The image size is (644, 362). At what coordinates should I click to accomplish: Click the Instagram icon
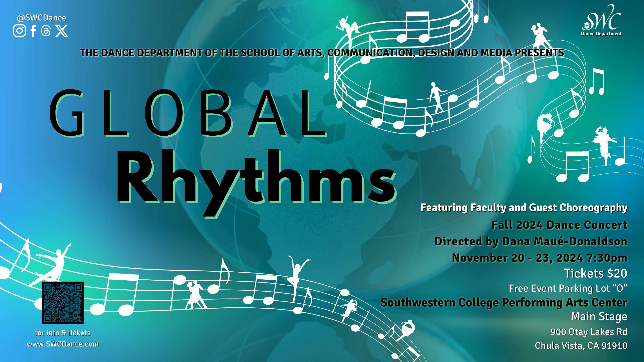tap(19, 31)
